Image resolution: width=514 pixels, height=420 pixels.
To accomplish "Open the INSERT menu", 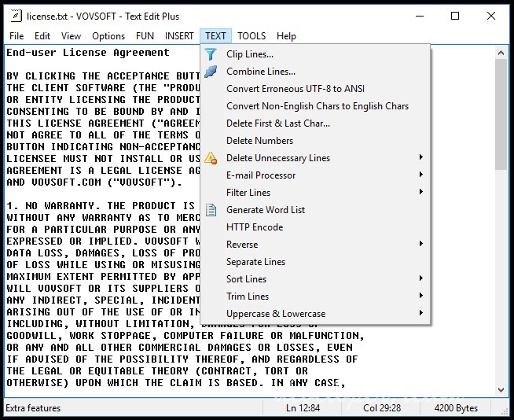I will click(179, 35).
